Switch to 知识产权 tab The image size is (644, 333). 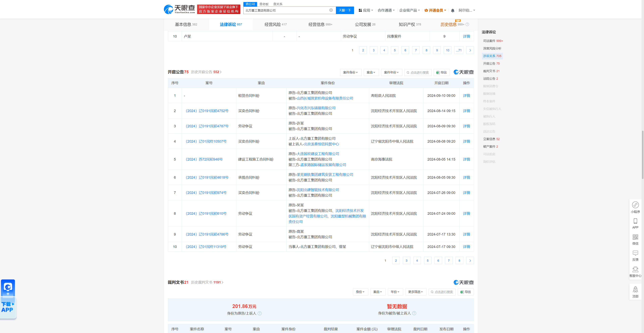pyautogui.click(x=410, y=24)
